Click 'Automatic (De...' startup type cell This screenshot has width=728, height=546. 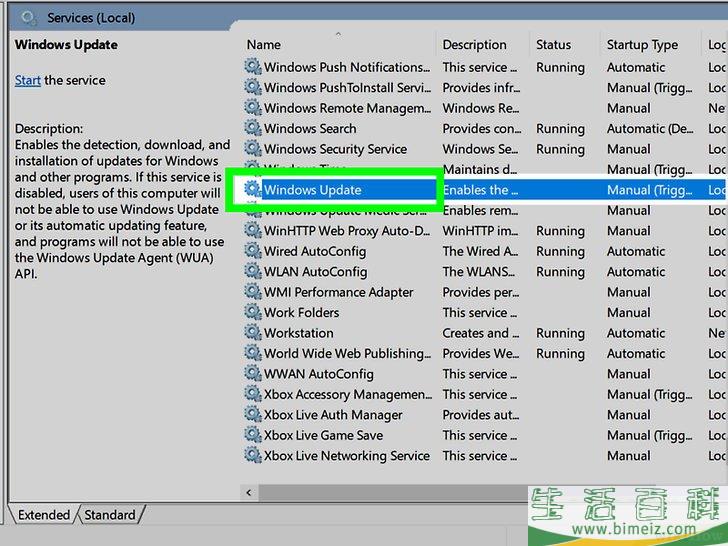pos(650,129)
